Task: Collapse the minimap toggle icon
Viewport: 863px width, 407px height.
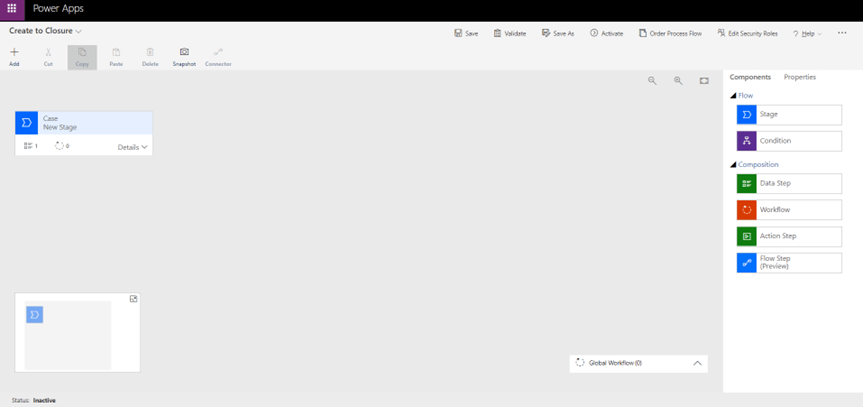Action: click(x=133, y=299)
